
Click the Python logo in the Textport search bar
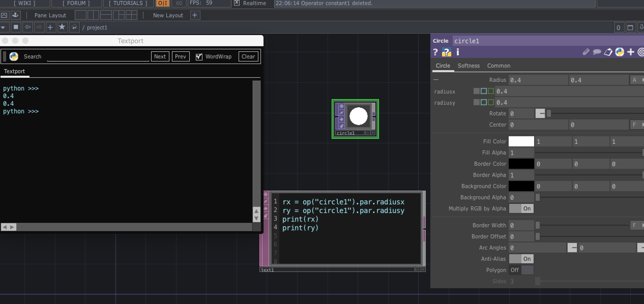point(14,56)
